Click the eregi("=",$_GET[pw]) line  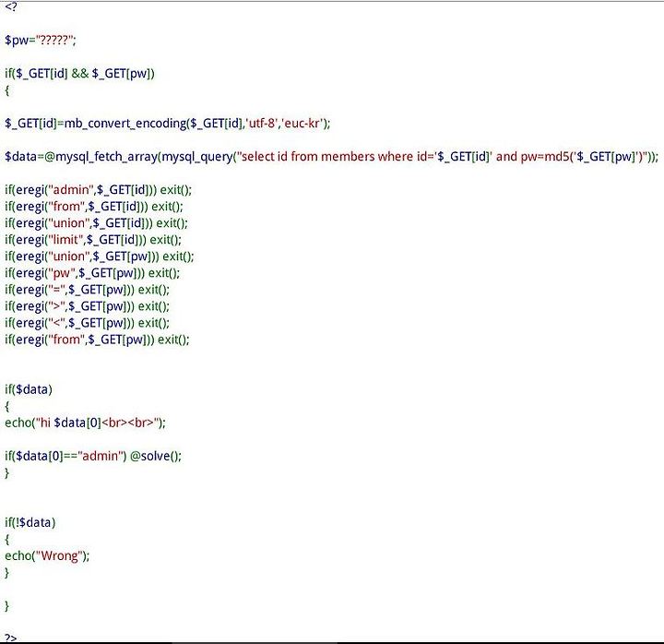coord(88,290)
